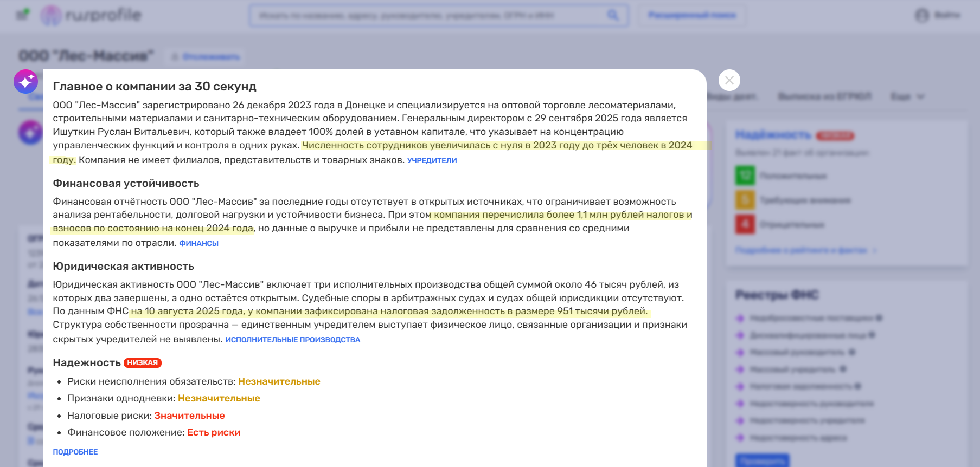Click the purple AI sparkle icon
The height and width of the screenshot is (467, 980).
point(25,82)
